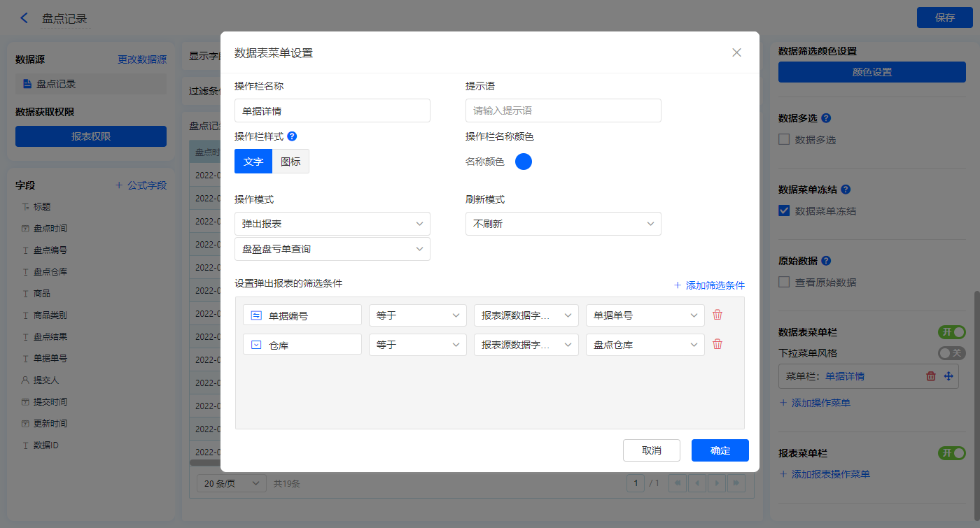Enable the 查看原始数据 checkbox

(785, 283)
